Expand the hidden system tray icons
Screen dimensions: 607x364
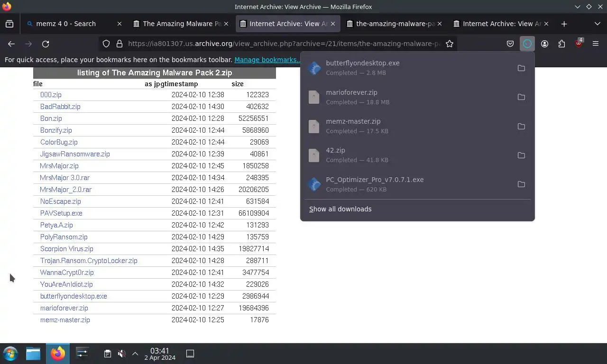coord(135,354)
